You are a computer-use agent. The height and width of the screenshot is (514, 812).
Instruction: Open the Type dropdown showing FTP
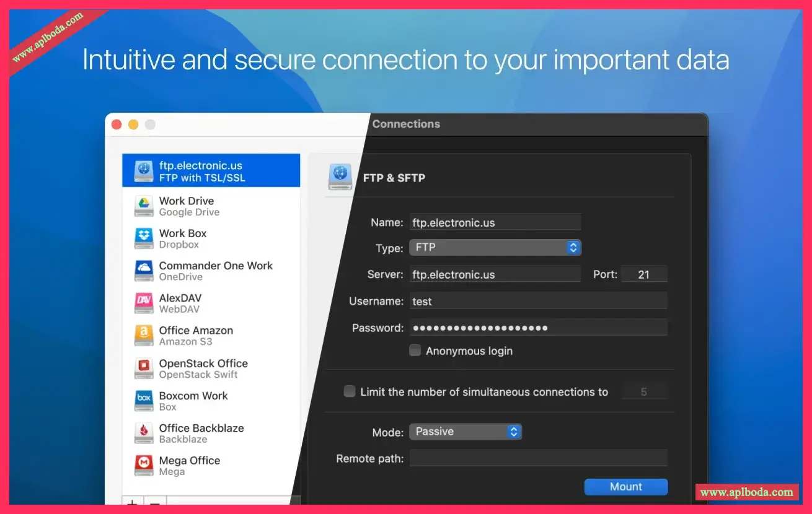(x=495, y=248)
